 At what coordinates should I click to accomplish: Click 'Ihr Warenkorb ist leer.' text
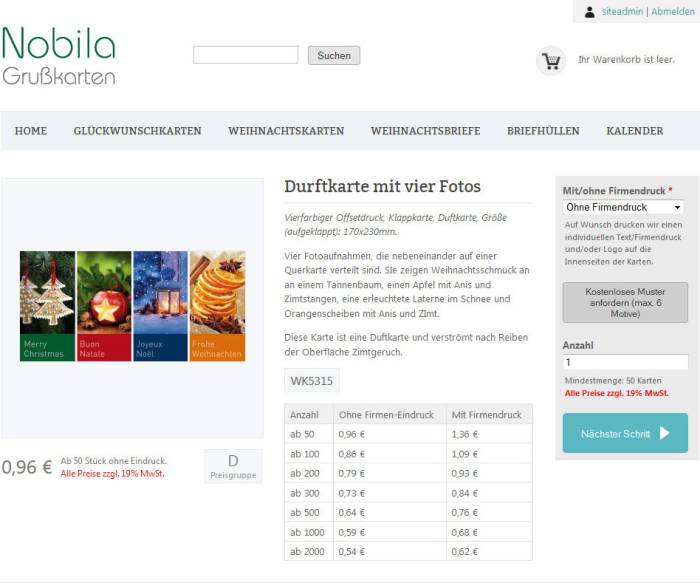(x=626, y=59)
